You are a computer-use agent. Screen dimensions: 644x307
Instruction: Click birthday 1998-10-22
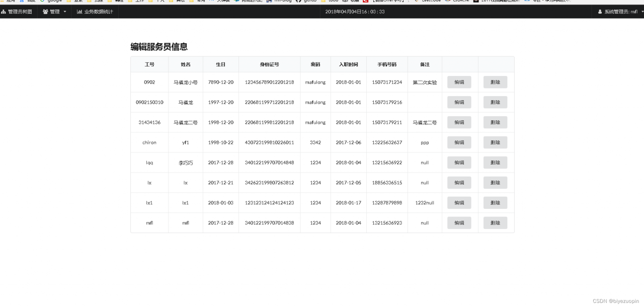221,142
